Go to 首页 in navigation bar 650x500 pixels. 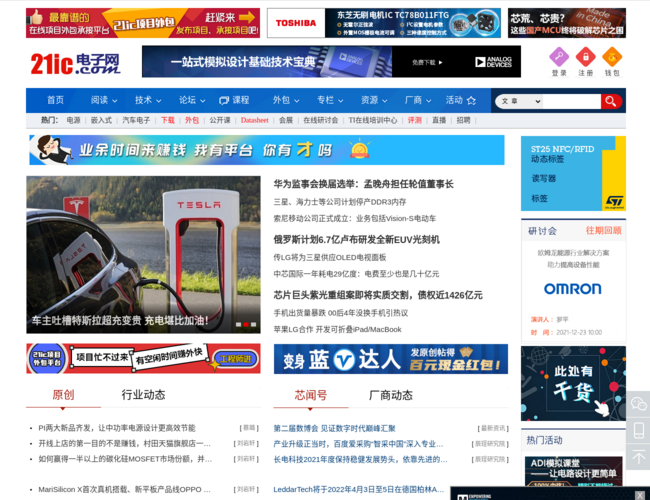click(55, 100)
